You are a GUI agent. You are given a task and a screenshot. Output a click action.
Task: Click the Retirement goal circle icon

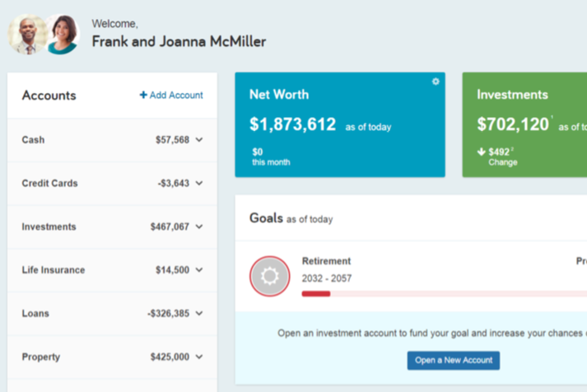point(270,277)
